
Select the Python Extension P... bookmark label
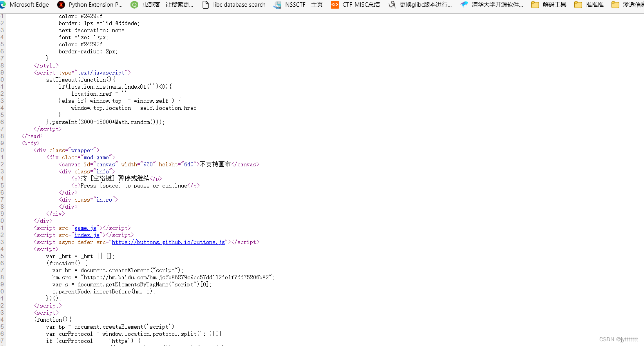(x=96, y=5)
